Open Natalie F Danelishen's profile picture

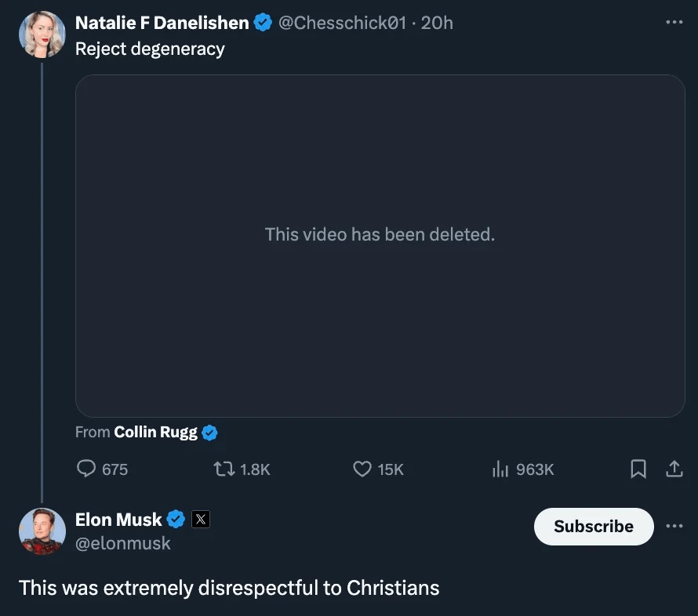coord(42,34)
